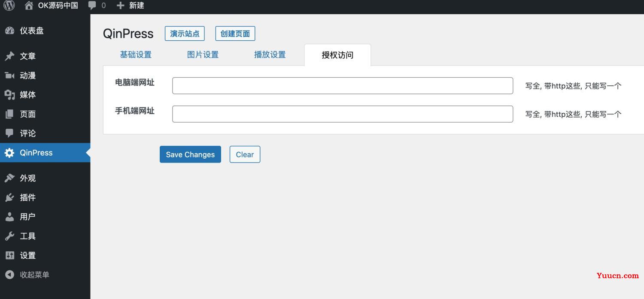Screen dimensions: 644x299
Task: Click the 页面 pages icon
Action: [9, 114]
